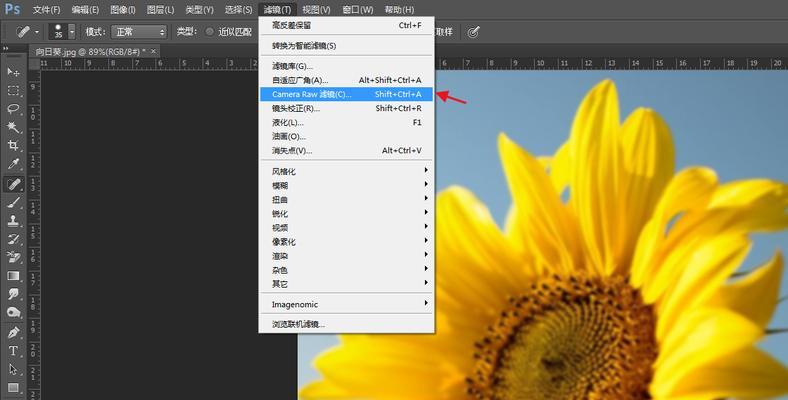Screen dimensions: 788x400
Task: Open the 窗口(W) menu
Action: [358, 10]
